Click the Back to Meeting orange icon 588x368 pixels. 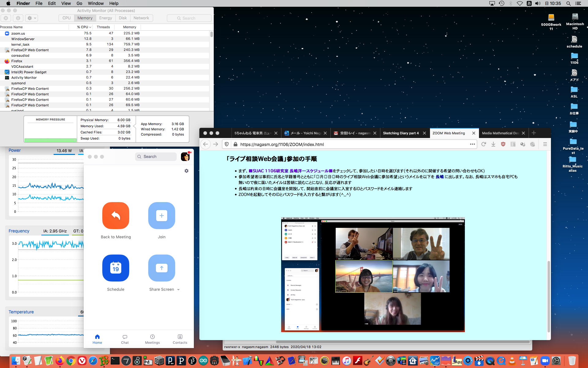coord(115,216)
